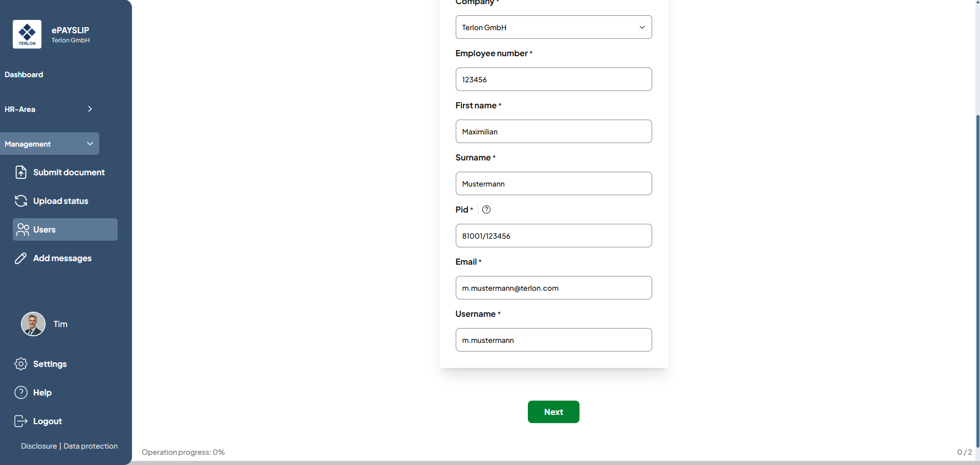
Task: Click Tim's profile avatar
Action: [33, 324]
